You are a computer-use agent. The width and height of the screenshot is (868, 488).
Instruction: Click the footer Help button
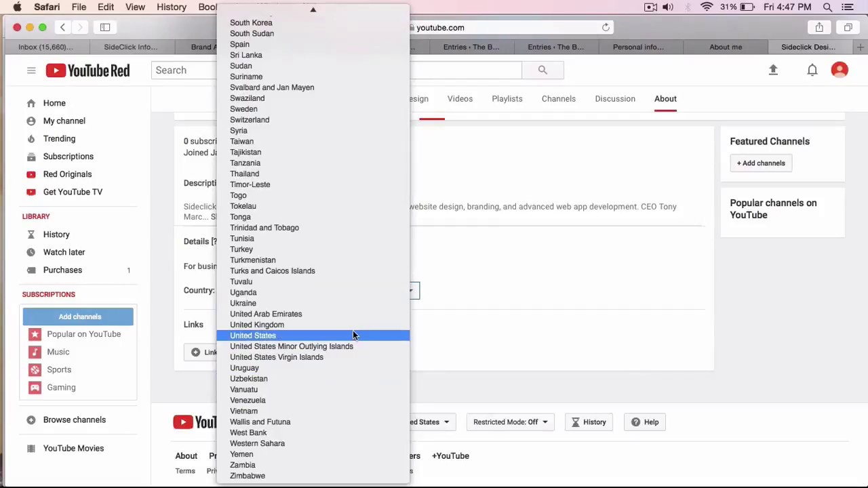(x=645, y=422)
